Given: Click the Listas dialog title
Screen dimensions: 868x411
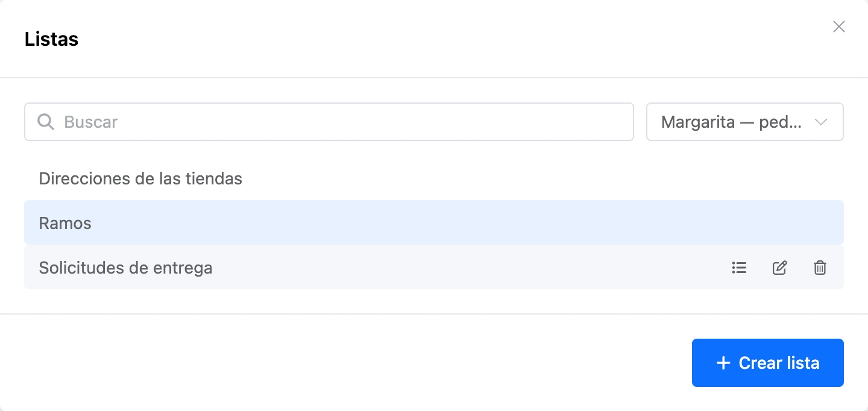Looking at the screenshot, I should [x=51, y=39].
